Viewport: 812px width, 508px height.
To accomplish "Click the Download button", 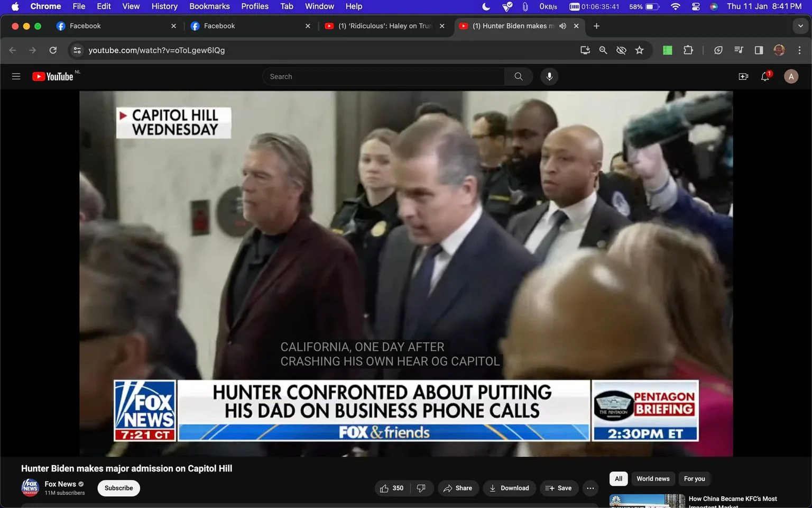I will tap(509, 488).
